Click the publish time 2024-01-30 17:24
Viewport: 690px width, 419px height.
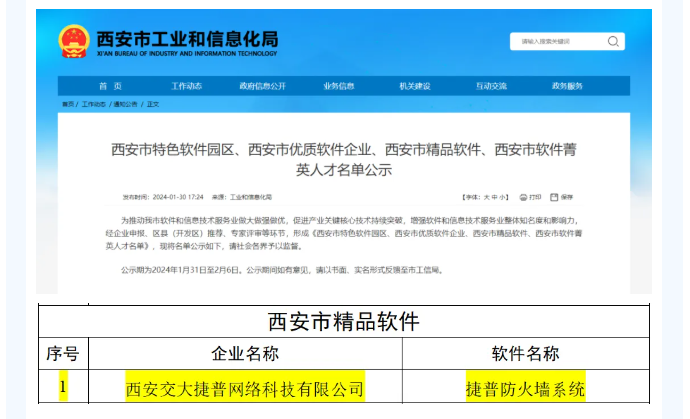[178, 197]
